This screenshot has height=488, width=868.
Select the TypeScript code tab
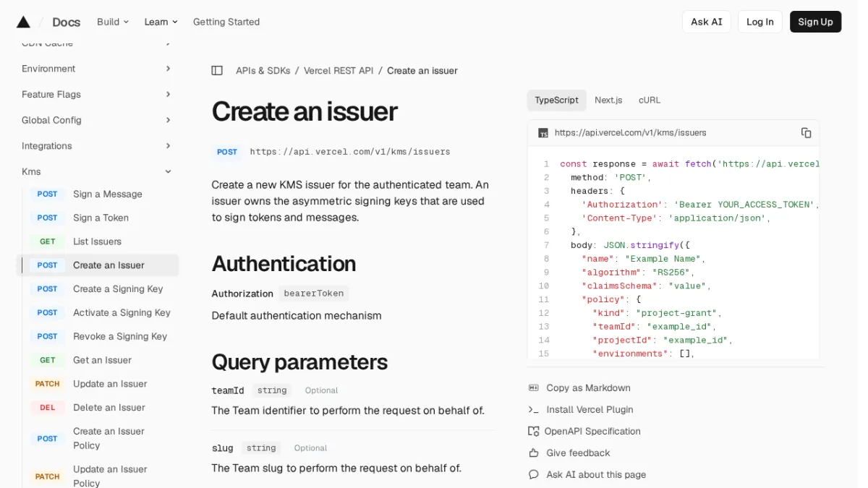[x=556, y=100]
